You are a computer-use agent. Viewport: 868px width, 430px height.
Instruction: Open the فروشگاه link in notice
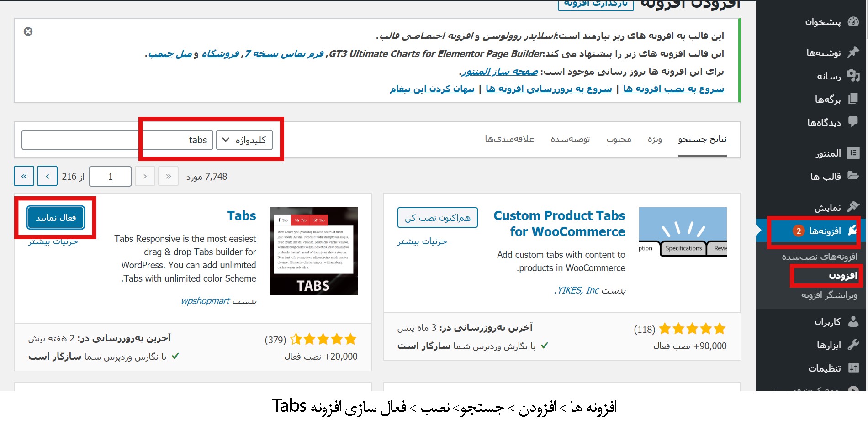click(x=220, y=54)
